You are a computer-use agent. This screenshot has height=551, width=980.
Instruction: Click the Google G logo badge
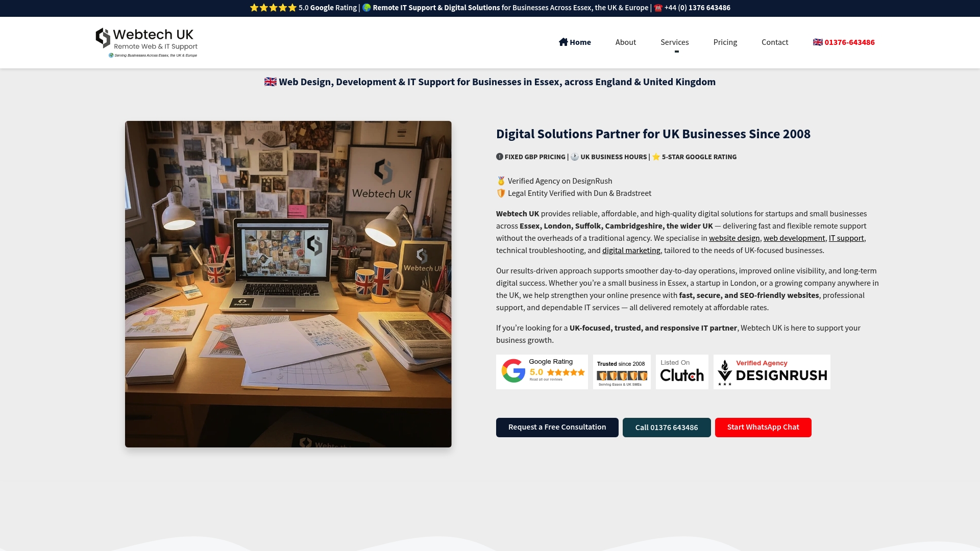[513, 371]
